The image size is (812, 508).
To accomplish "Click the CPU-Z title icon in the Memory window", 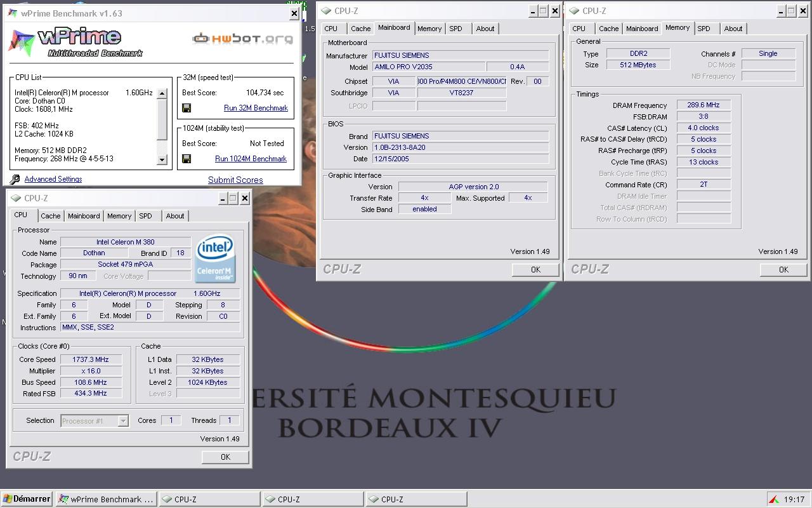I will tap(574, 11).
